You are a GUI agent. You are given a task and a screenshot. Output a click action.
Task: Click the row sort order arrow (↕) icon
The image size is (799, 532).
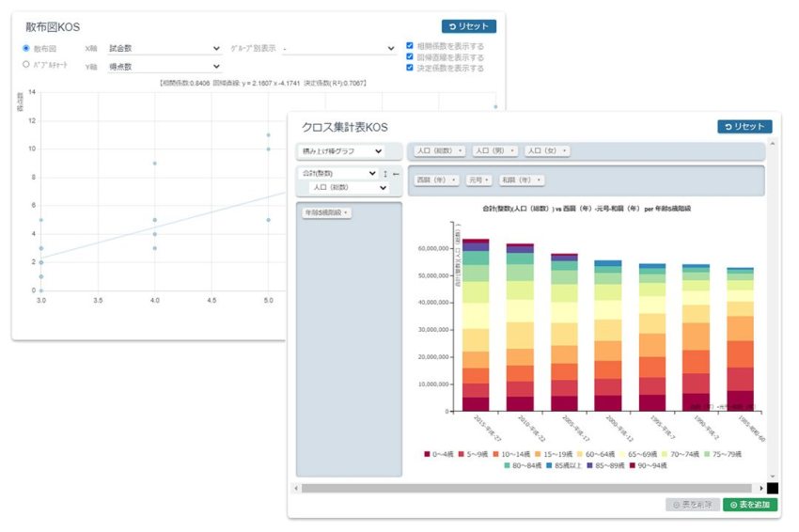[x=385, y=174]
